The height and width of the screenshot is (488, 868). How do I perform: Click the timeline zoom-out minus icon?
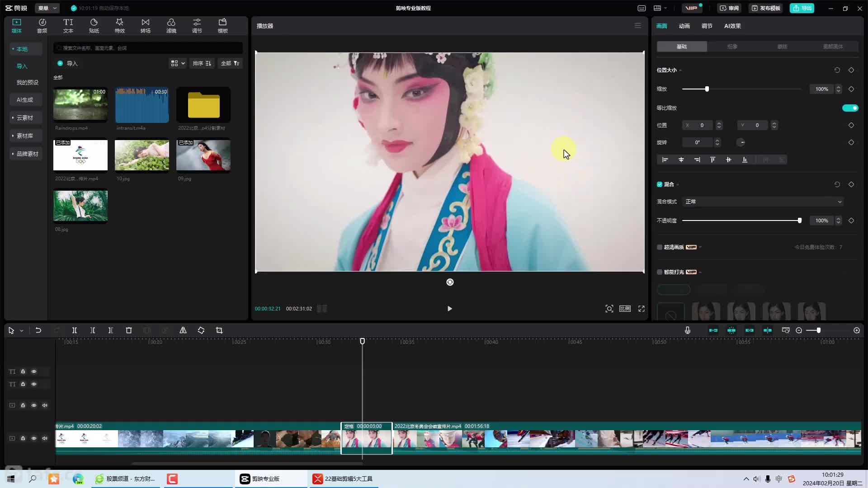(x=799, y=330)
